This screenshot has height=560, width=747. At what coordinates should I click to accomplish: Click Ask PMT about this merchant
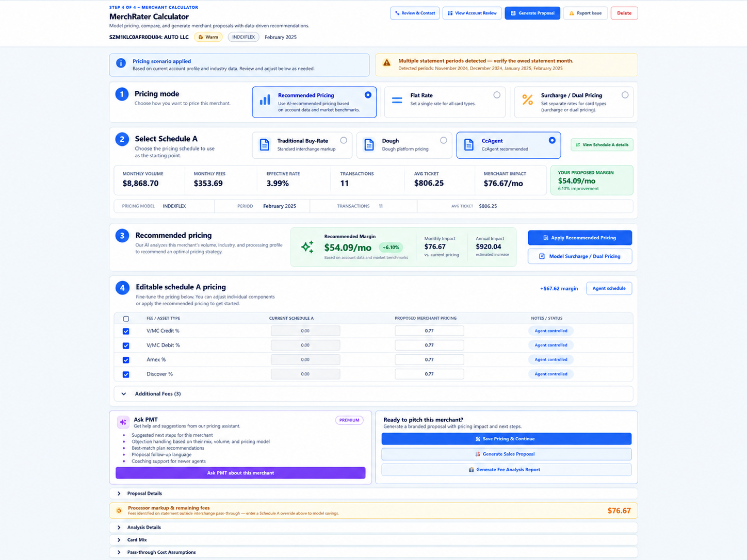pyautogui.click(x=240, y=473)
